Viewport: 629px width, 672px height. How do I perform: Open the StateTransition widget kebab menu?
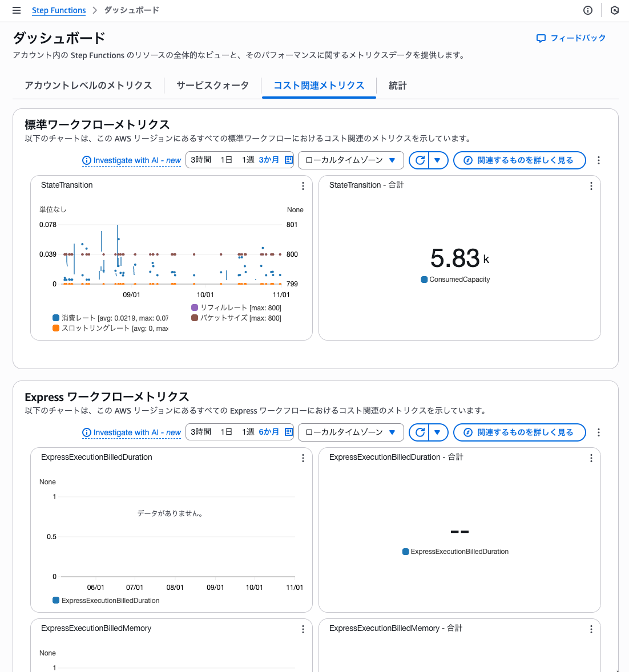[x=303, y=185]
